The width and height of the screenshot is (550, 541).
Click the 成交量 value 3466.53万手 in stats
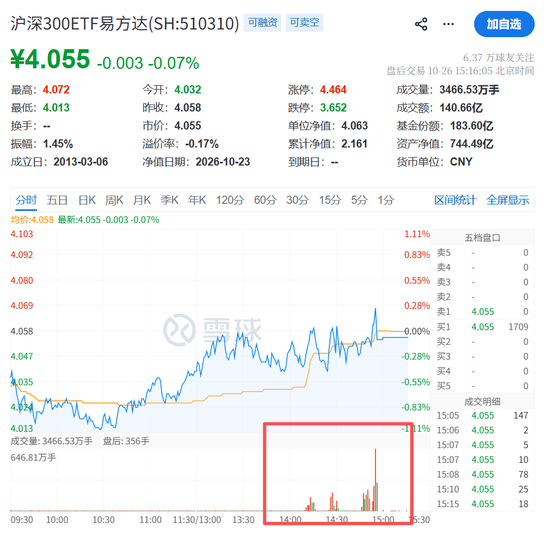coord(469,90)
